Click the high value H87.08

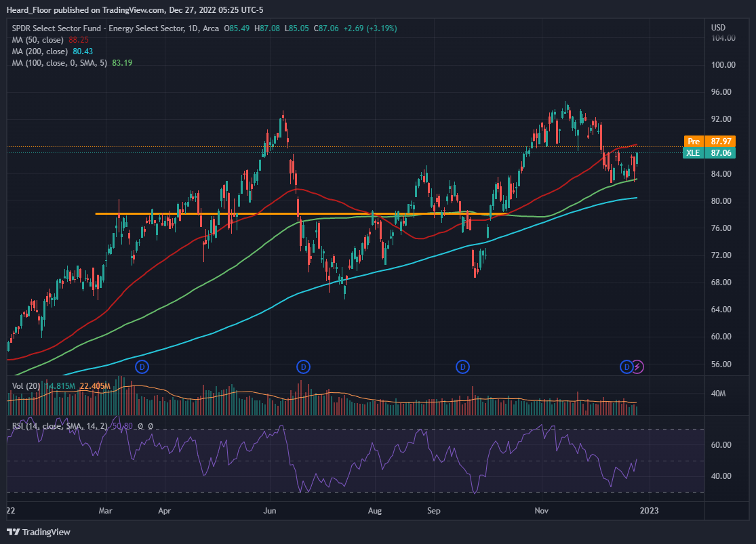[267, 28]
